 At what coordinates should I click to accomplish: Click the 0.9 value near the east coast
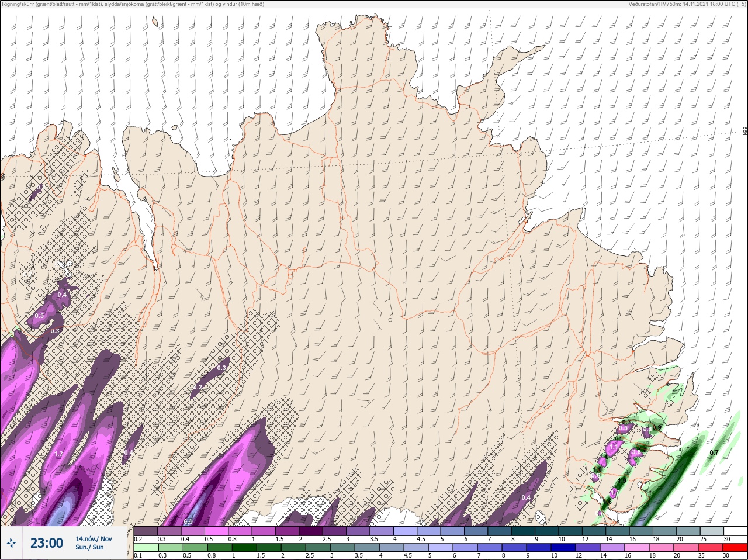pos(657,428)
